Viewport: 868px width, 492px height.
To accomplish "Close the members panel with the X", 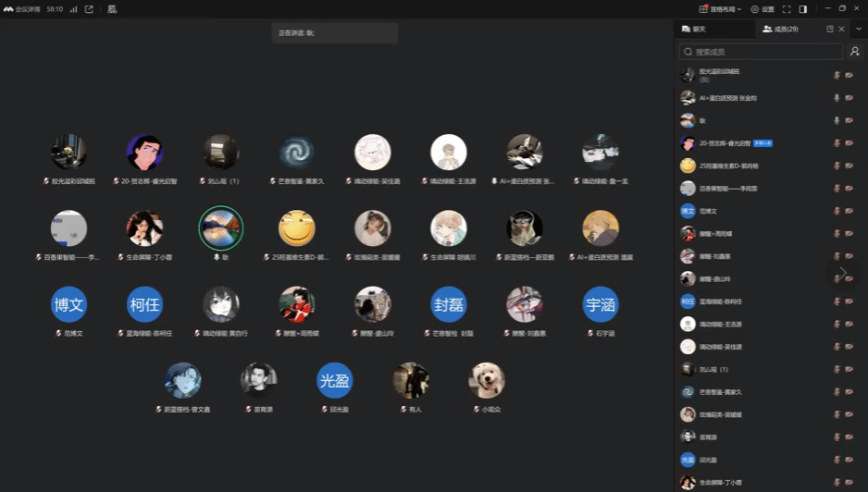I will [842, 30].
